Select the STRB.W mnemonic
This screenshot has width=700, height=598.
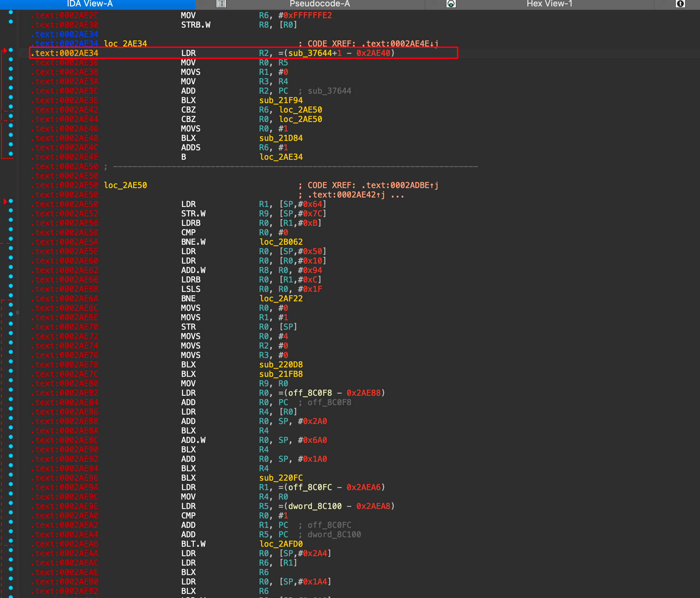196,25
